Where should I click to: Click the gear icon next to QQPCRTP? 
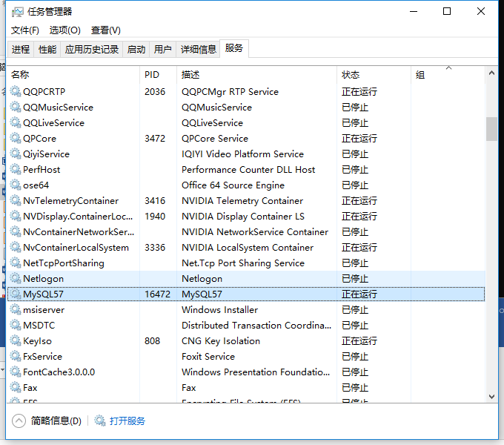click(x=16, y=92)
